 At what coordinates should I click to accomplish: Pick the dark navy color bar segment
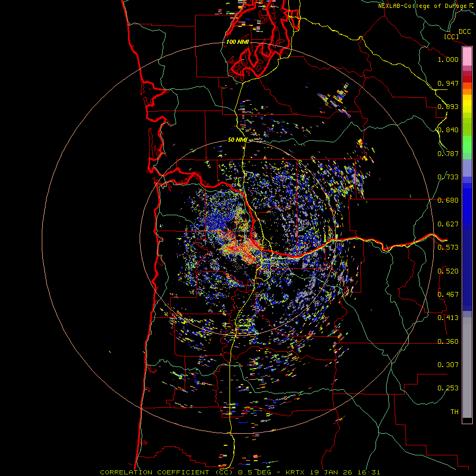click(467, 270)
